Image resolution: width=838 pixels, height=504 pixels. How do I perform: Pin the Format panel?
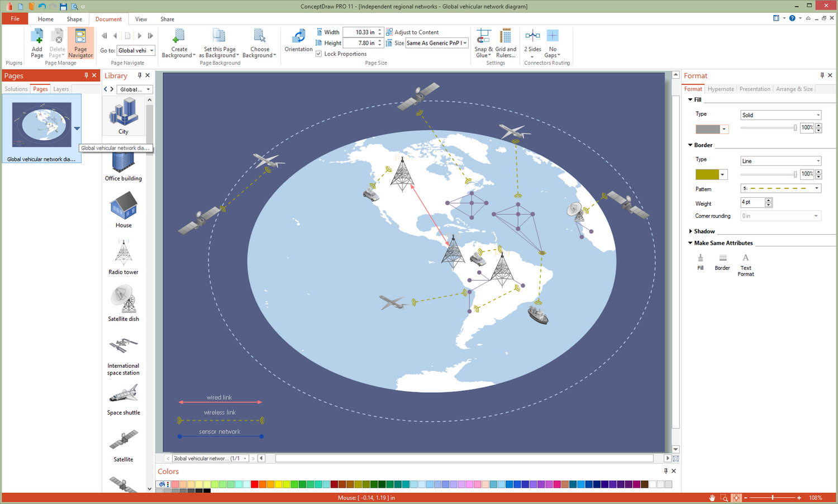tap(822, 75)
